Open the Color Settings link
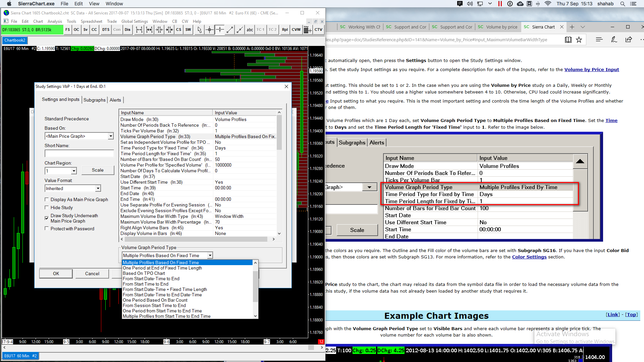Screen dimensions: 644x362 click(529, 257)
